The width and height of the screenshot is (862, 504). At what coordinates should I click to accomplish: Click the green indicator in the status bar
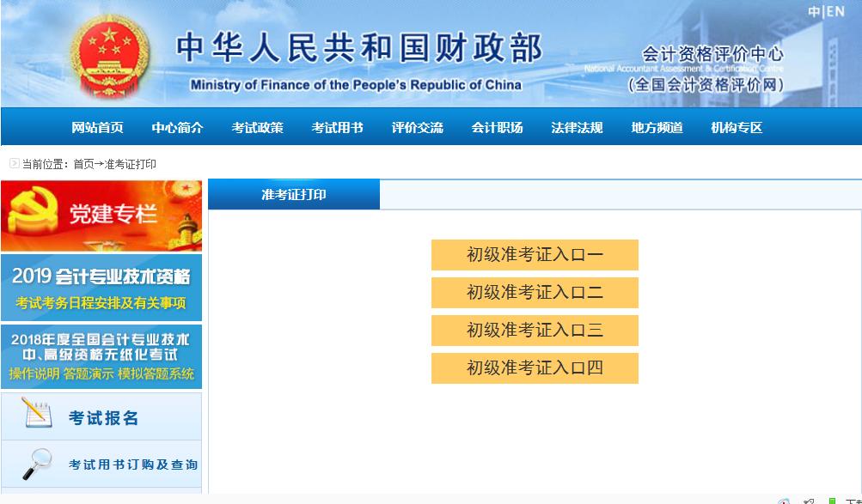tap(831, 501)
